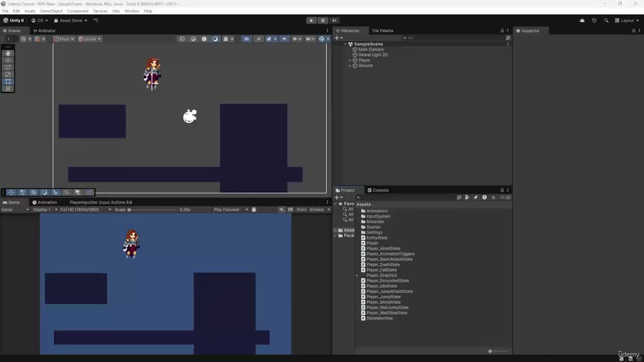Select the Hand (view) tool in Scene toolbar

coord(8,53)
